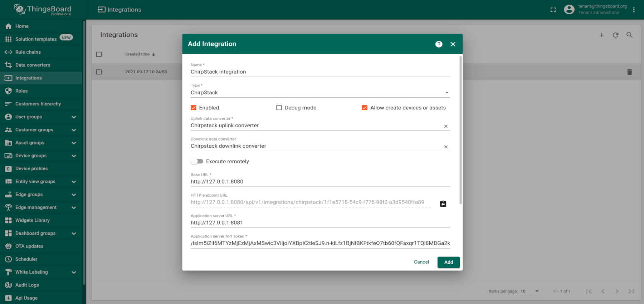644x304 pixels.
Task: Click the Scheduler clock icon
Action: click(x=8, y=259)
